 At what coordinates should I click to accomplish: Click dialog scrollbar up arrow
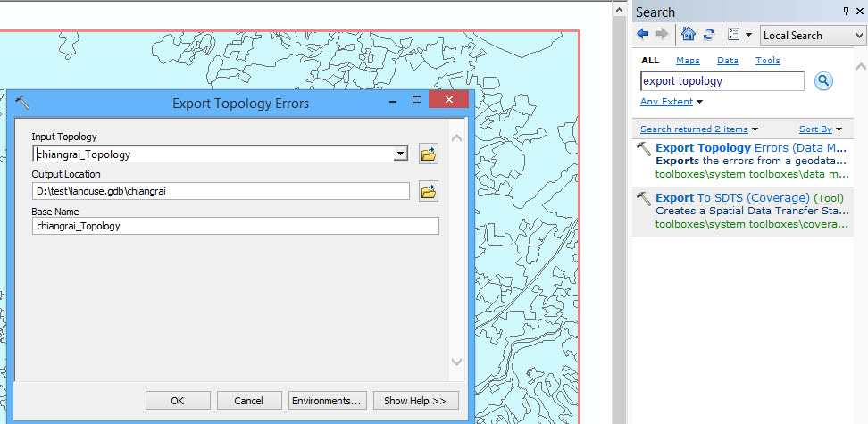point(456,137)
